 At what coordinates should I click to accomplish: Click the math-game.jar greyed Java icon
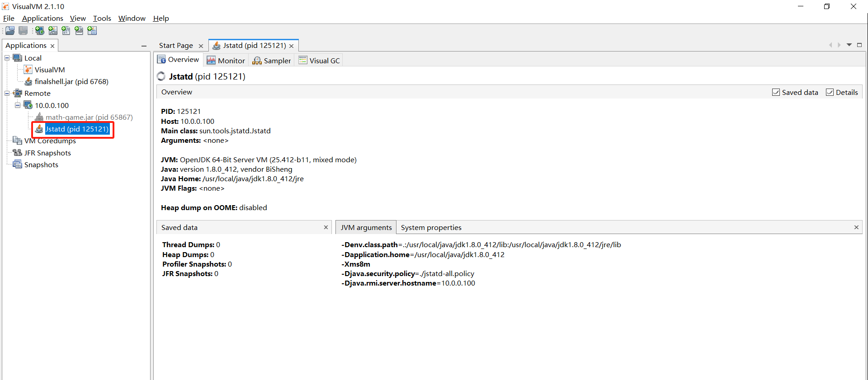click(x=39, y=117)
